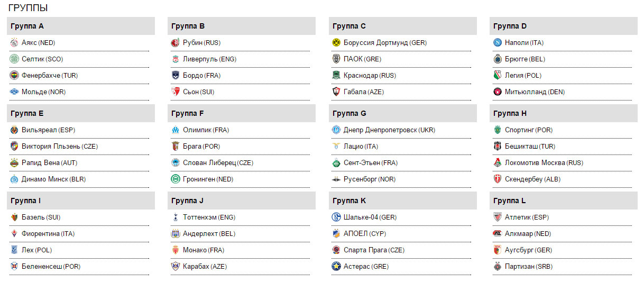Image resolution: width=644 pixels, height=282 pixels.
Task: Click the Schalke-04 club crest icon
Action: (336, 217)
